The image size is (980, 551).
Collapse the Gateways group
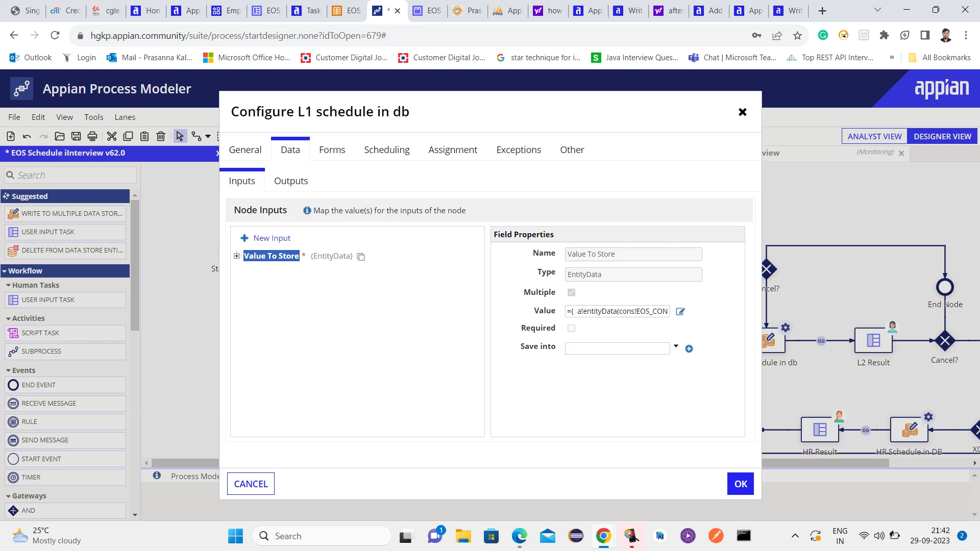click(x=8, y=496)
